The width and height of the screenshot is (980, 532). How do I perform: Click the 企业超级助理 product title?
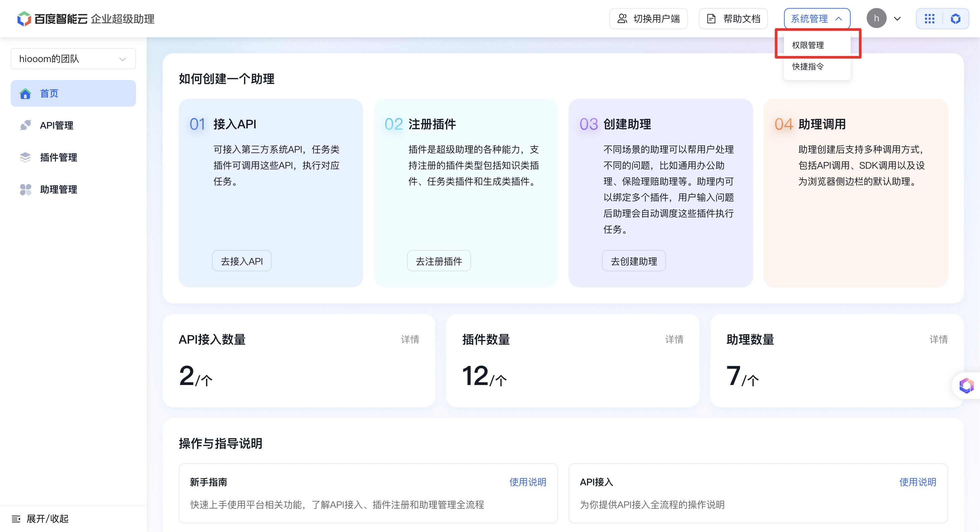[x=123, y=19]
